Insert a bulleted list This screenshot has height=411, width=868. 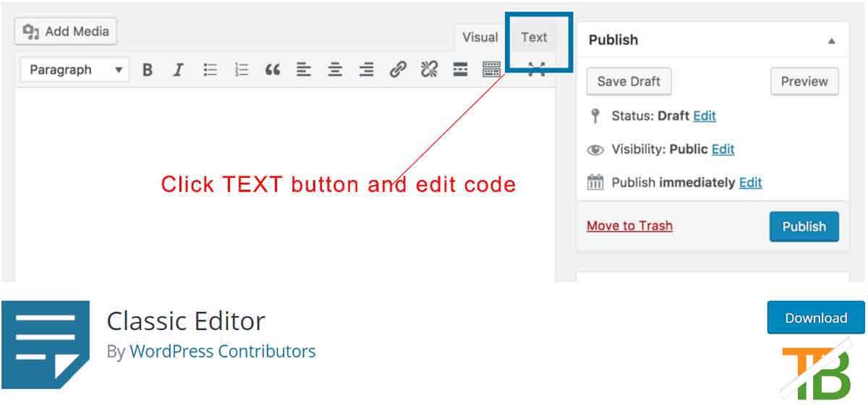(210, 70)
